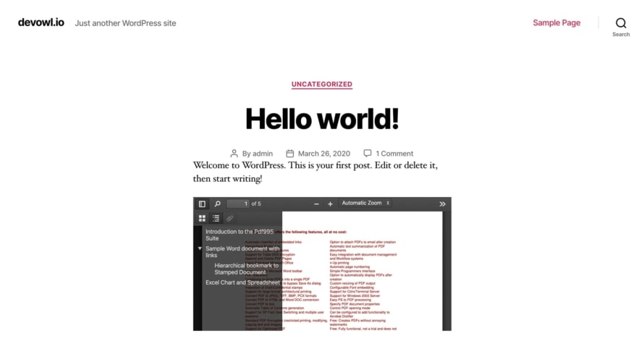Image resolution: width=644 pixels, height=357 pixels.
Task: Open the PDF find-in-document search
Action: click(217, 204)
